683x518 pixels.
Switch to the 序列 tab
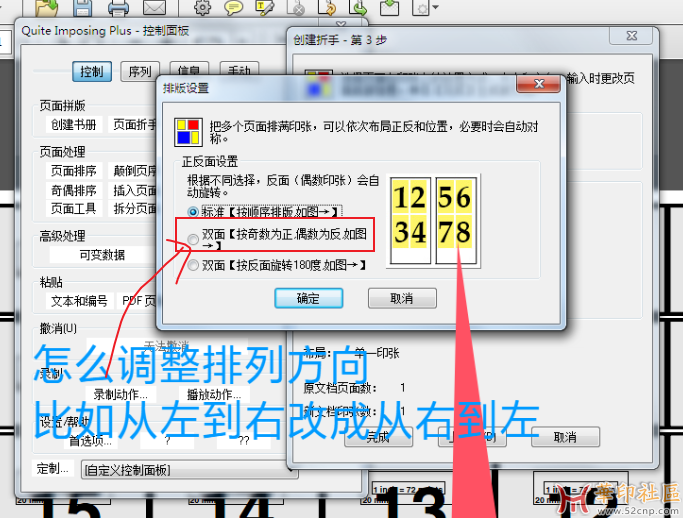tap(139, 72)
